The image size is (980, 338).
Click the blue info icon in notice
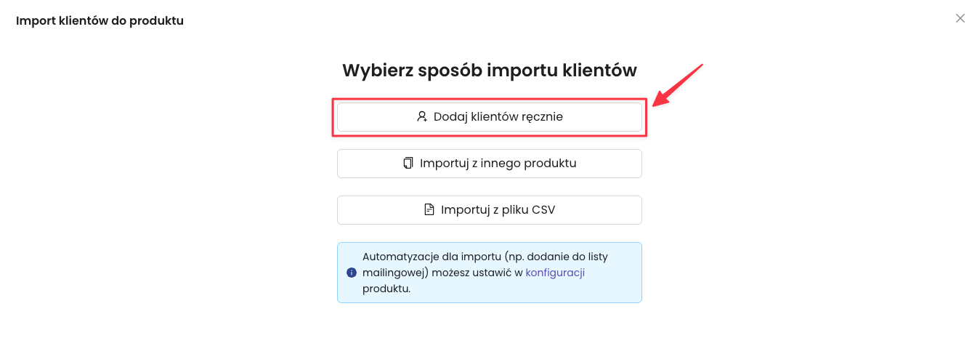[x=352, y=273]
